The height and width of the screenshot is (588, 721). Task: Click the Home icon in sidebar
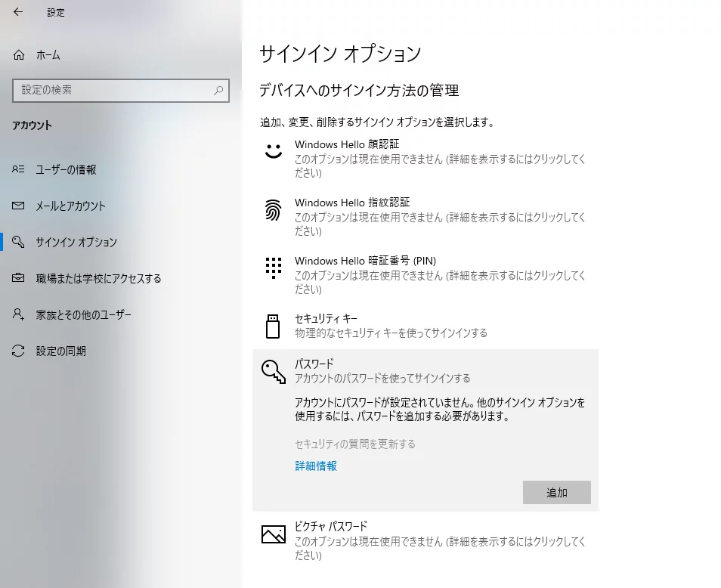click(19, 55)
